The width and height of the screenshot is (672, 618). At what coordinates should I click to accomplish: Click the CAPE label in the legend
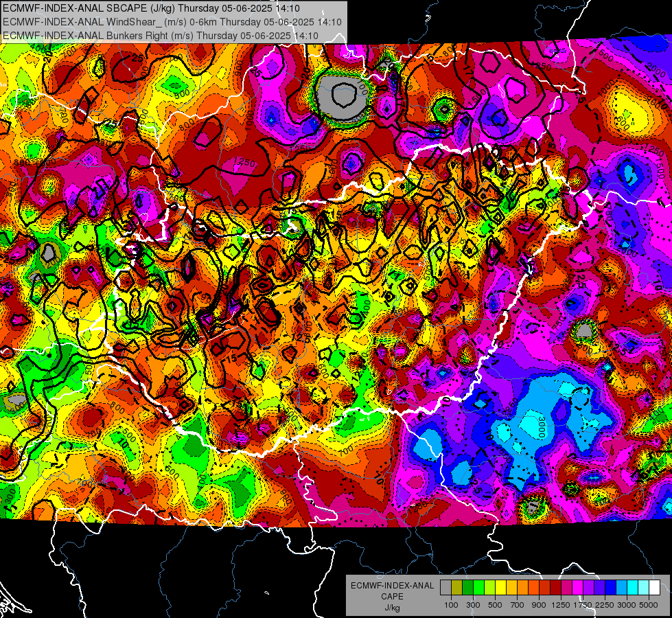[x=392, y=597]
